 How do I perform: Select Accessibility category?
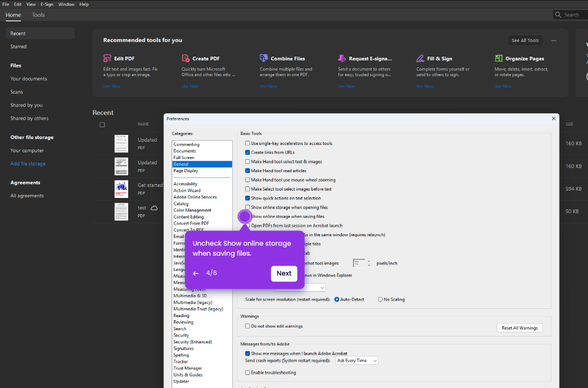coord(185,184)
